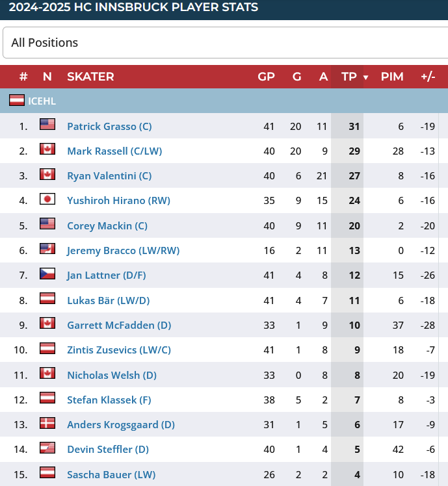The height and width of the screenshot is (486, 448).
Task: Click the Czech flag beside Jan Lattner
Action: [x=47, y=274]
